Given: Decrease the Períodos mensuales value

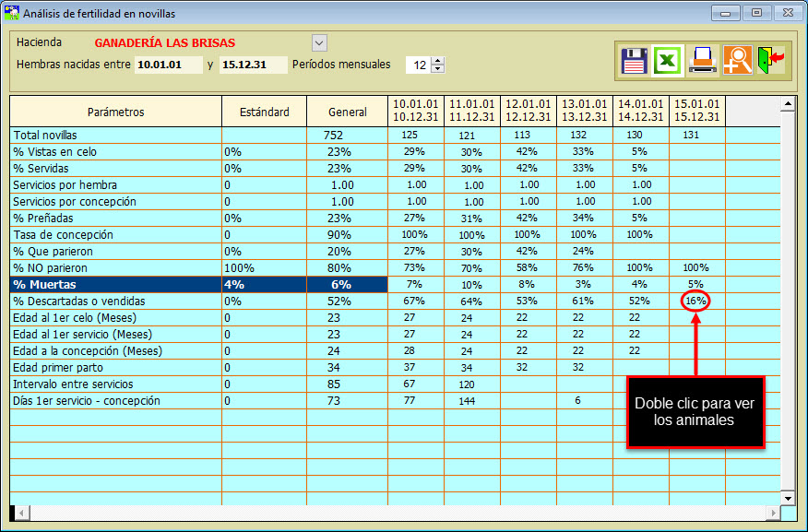Looking at the screenshot, I should [x=438, y=69].
